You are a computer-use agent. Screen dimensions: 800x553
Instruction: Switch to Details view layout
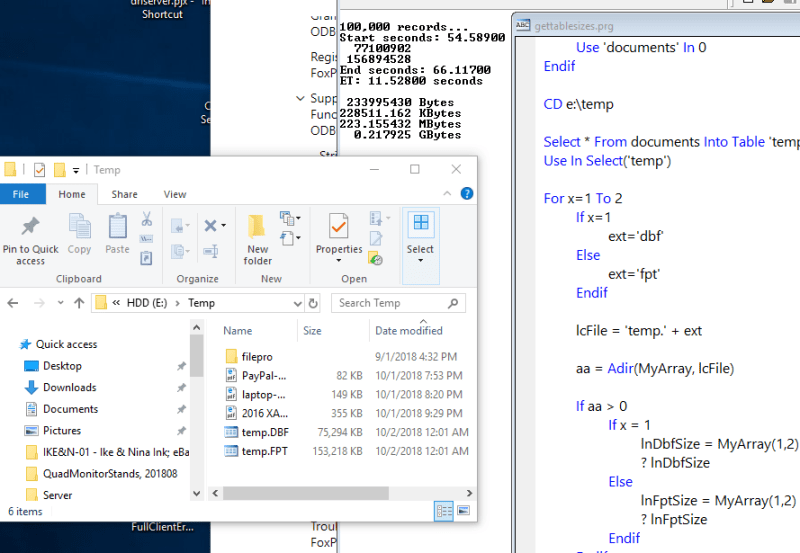tap(444, 511)
